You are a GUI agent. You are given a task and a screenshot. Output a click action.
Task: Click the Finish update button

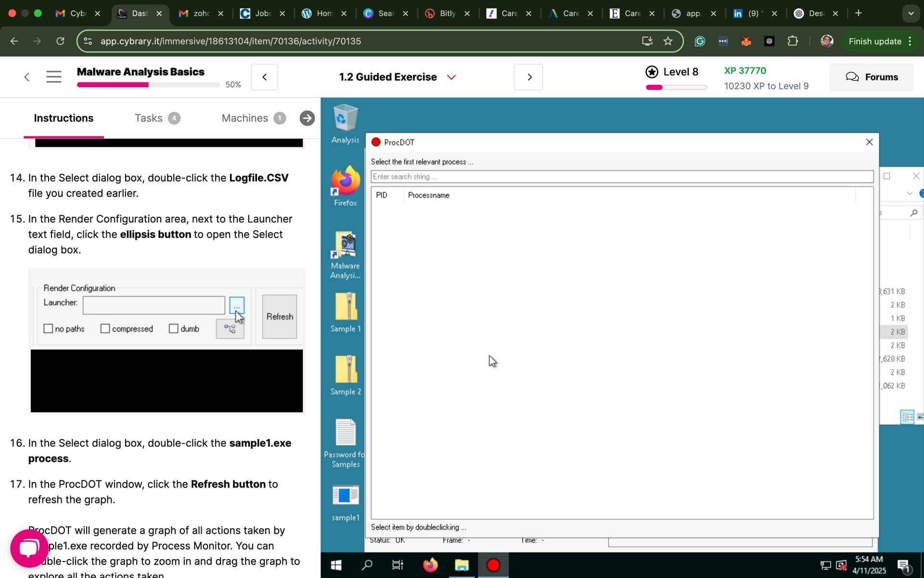[874, 41]
